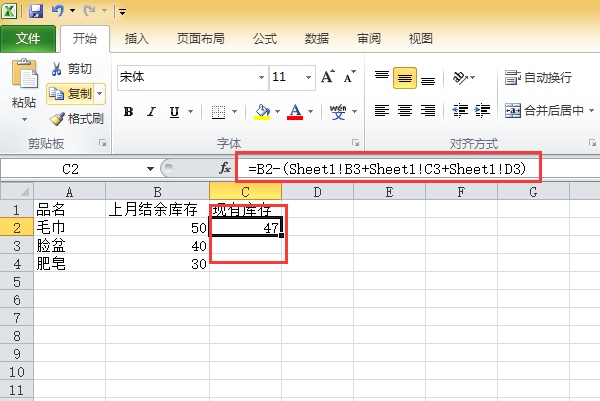Decrease indent icon
600x401 pixels.
pos(460,111)
